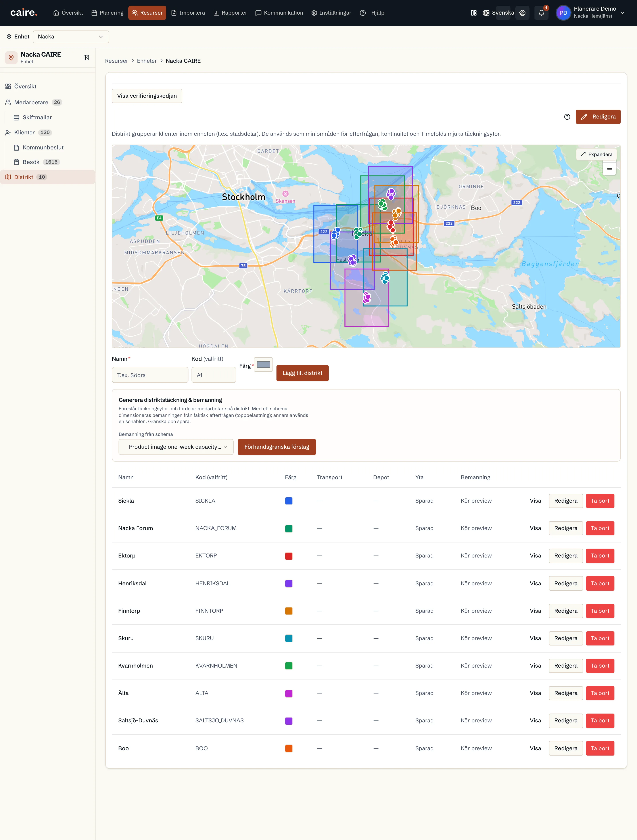
Task: Click Resurser breadcrumb link
Action: (x=116, y=61)
